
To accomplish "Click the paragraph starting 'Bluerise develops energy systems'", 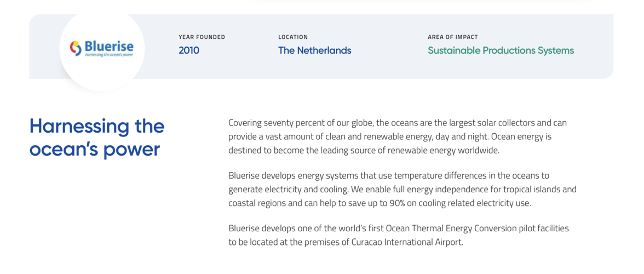I will tap(402, 189).
